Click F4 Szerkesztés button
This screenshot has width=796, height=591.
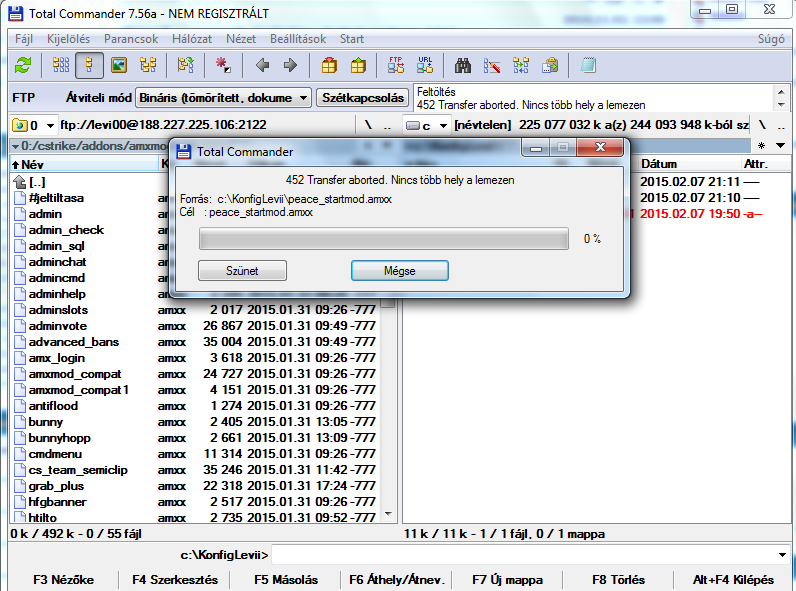(175, 580)
